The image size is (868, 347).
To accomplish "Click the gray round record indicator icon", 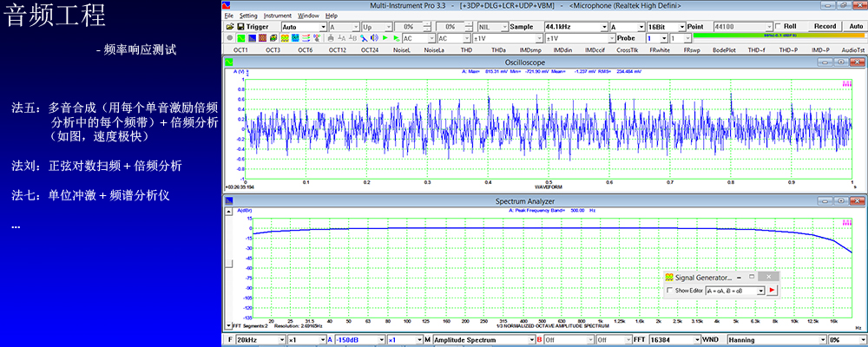I will [x=230, y=38].
